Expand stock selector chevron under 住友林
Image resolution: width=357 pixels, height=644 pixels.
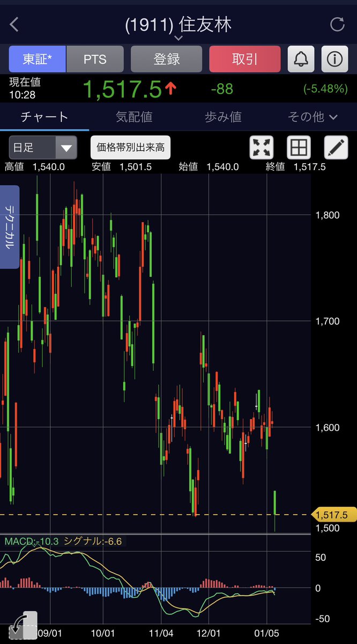click(x=178, y=38)
